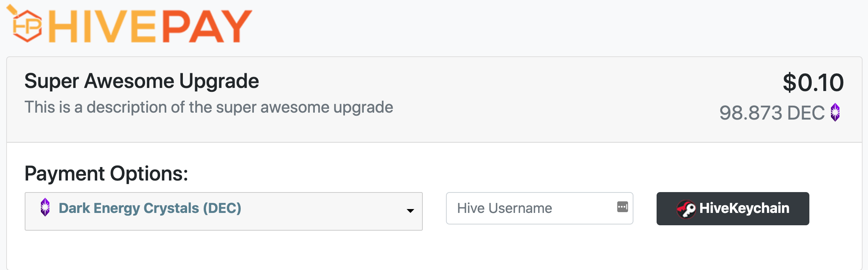Click the HivePay hexagon logo icon
This screenshot has width=868, height=270.
24,24
